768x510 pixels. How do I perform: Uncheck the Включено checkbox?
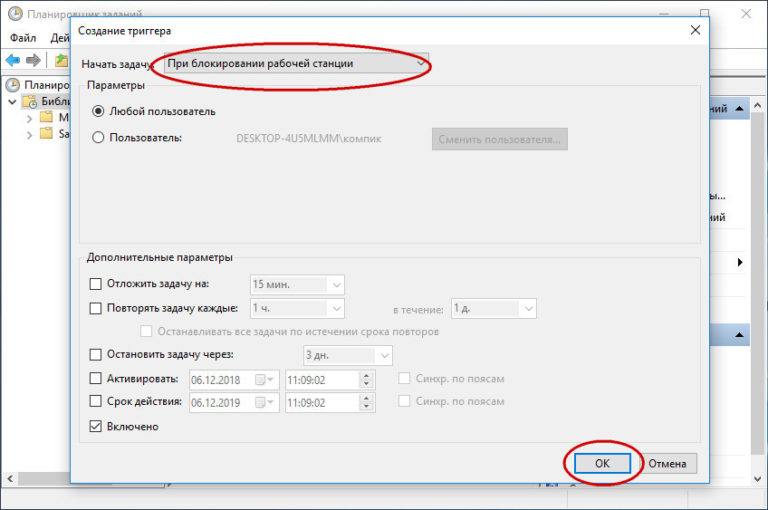click(96, 427)
